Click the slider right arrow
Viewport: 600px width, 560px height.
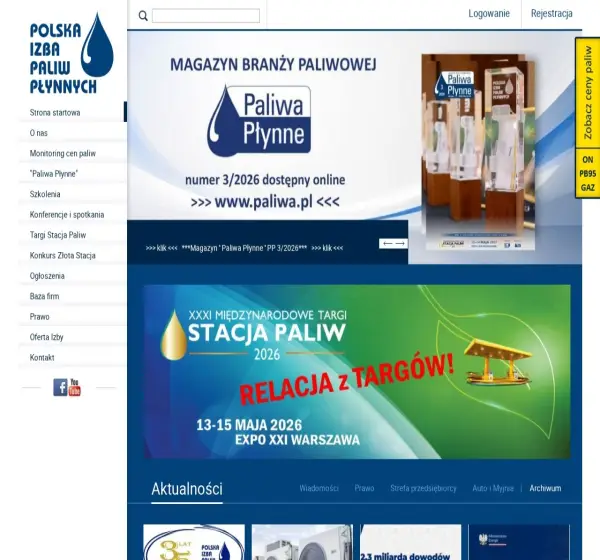pos(400,243)
